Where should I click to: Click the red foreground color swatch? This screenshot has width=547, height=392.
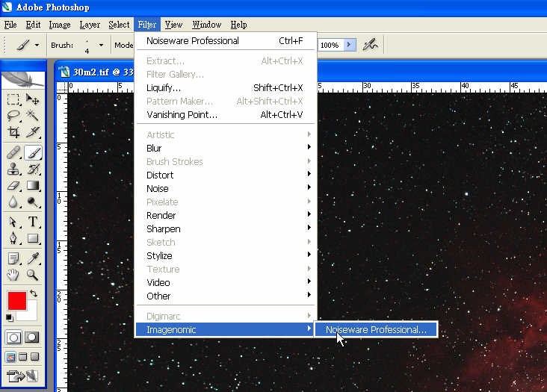point(16,301)
